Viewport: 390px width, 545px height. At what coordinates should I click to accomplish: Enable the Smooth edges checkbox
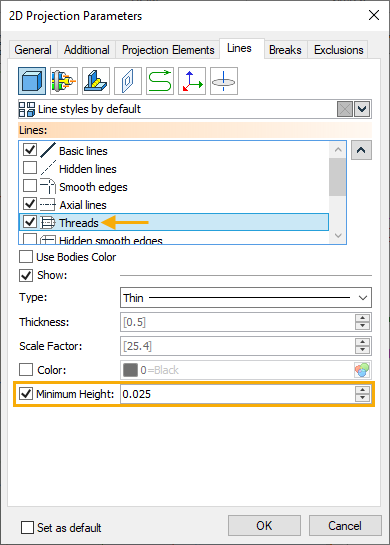coord(30,186)
